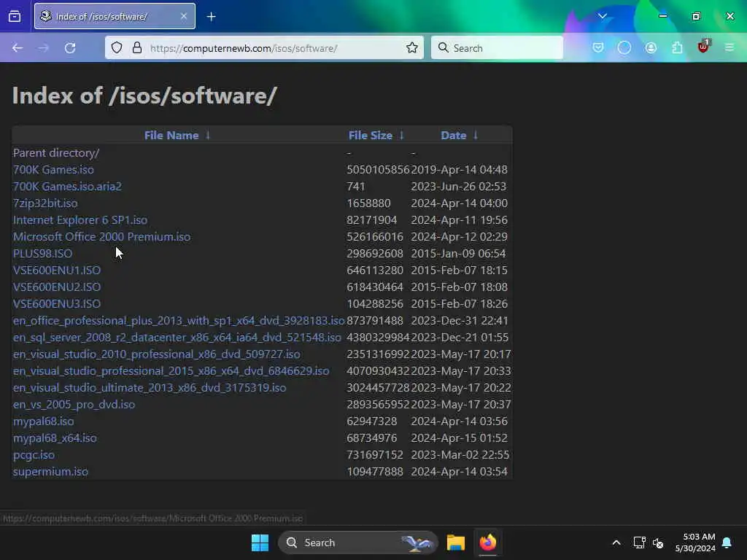747x560 pixels.
Task: Open pcgc.iso link
Action: 34,455
